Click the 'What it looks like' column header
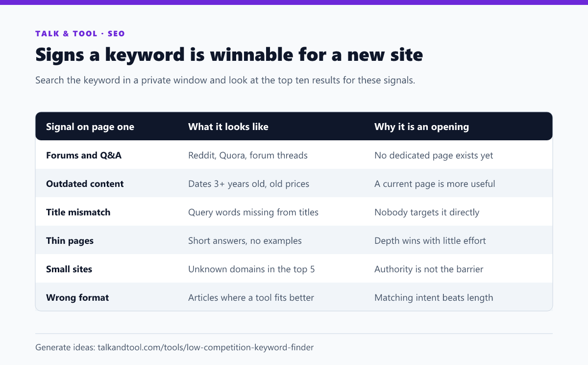Viewport: 588px width, 365px height. (x=228, y=127)
